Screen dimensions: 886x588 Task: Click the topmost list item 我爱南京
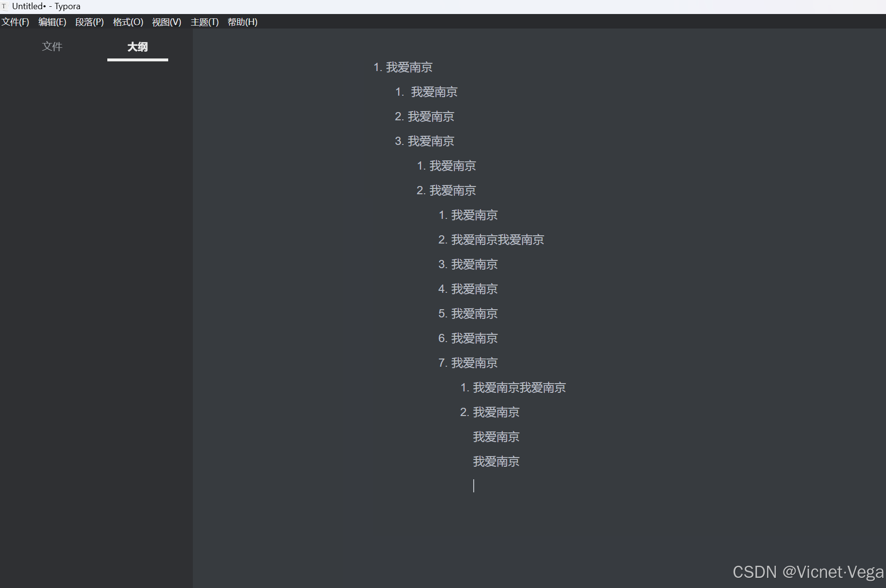(409, 68)
